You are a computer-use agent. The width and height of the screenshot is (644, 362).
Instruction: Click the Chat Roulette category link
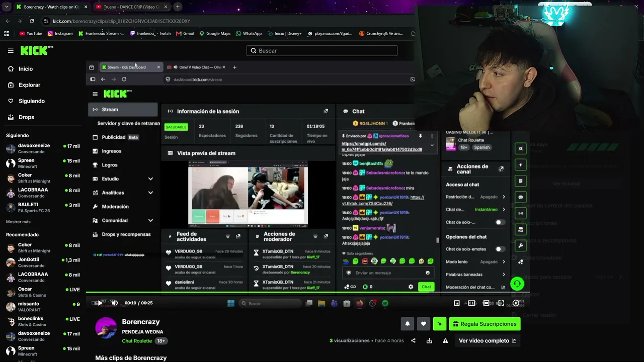tap(137, 341)
